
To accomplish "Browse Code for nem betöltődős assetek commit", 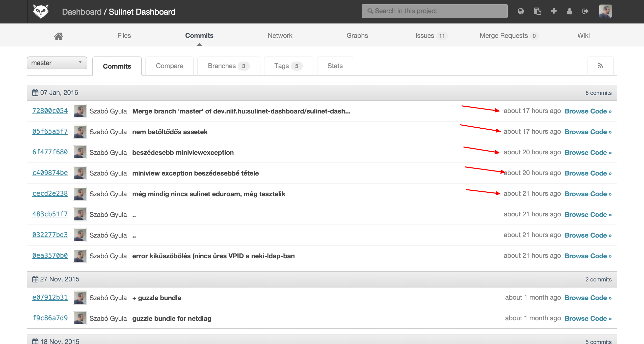I will click(x=588, y=132).
